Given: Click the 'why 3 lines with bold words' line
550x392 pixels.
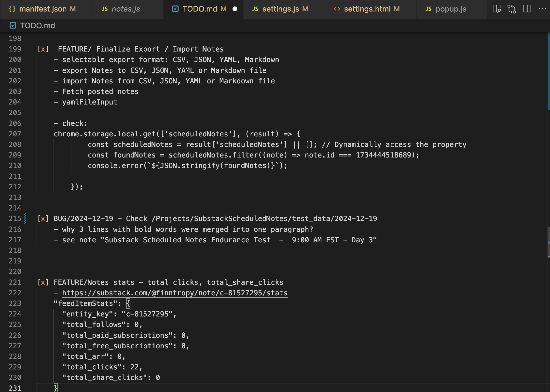Looking at the screenshot, I should (x=183, y=229).
